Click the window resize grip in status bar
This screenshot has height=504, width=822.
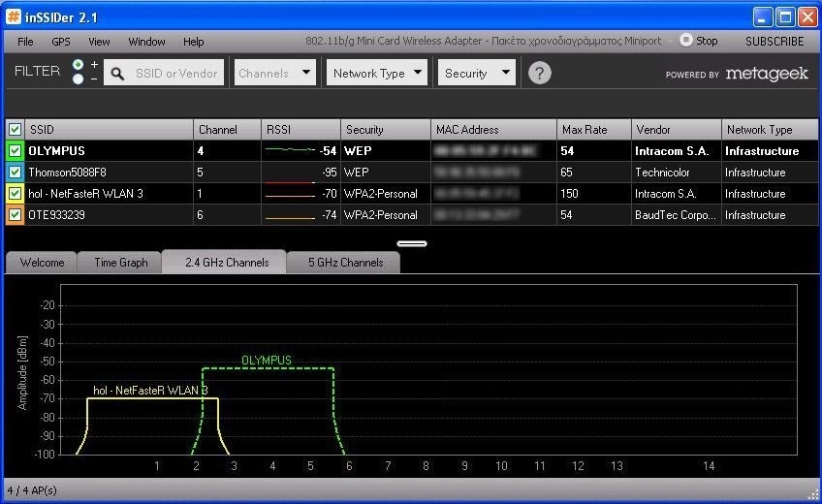(813, 494)
